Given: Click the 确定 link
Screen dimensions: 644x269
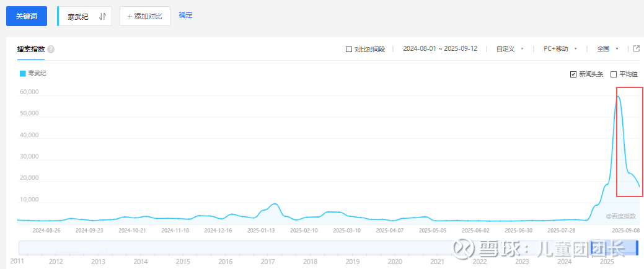Looking at the screenshot, I should (x=185, y=15).
